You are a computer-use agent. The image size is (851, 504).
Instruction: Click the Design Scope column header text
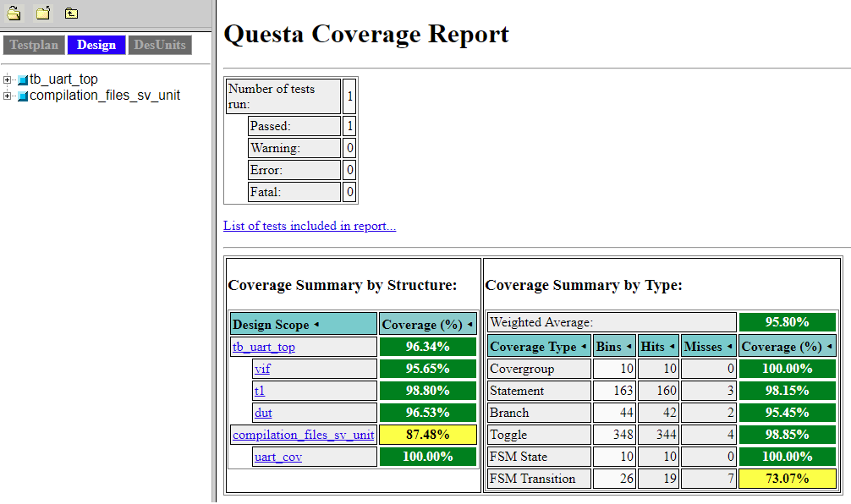[x=271, y=325]
